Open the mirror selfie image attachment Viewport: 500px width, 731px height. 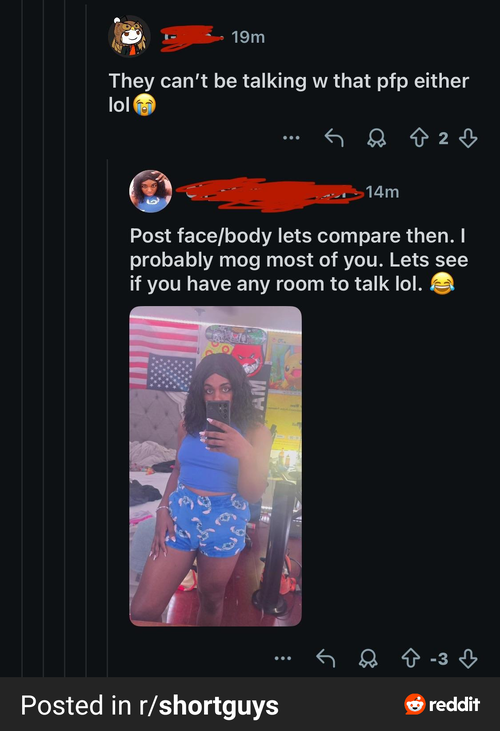pos(215,466)
